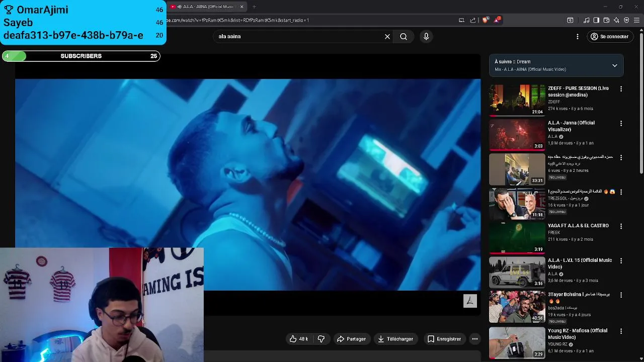Open the Brave VPN shield icon
The width and height of the screenshot is (644, 362).
click(626, 20)
